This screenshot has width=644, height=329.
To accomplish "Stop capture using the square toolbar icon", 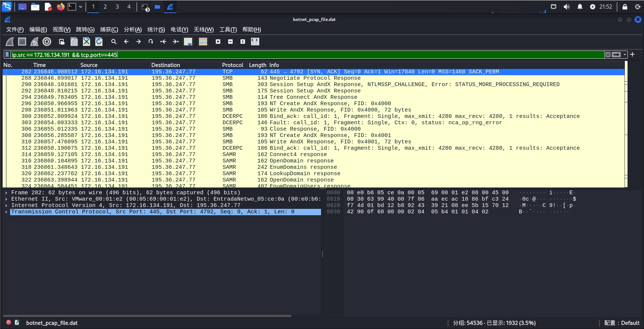I will pyautogui.click(x=22, y=42).
